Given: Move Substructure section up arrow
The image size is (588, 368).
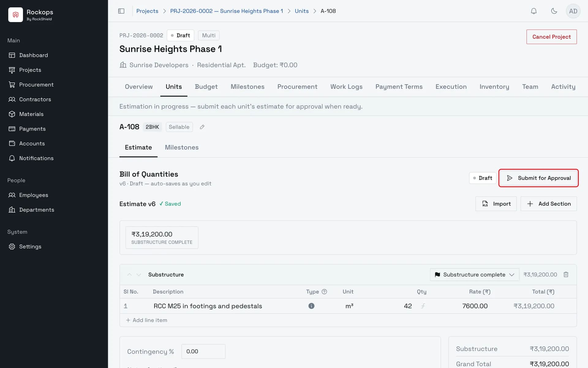Looking at the screenshot, I should pyautogui.click(x=130, y=274).
